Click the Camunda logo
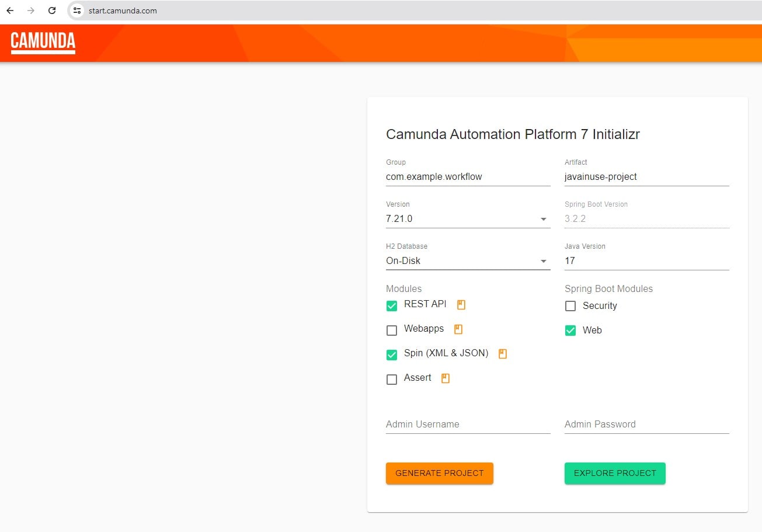The width and height of the screenshot is (762, 532). pos(43,43)
